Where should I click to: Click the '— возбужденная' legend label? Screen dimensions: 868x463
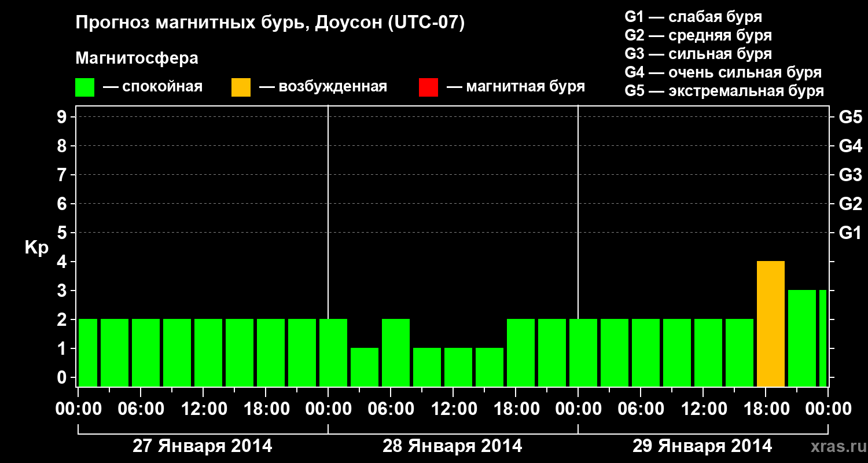click(323, 87)
